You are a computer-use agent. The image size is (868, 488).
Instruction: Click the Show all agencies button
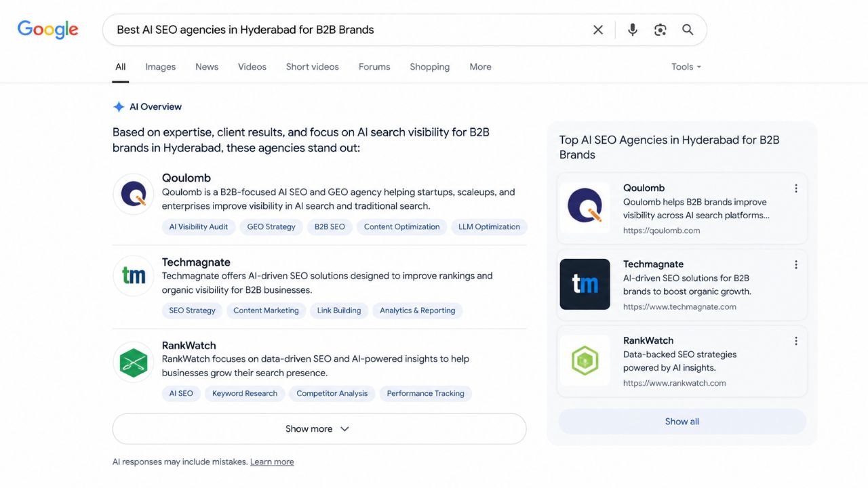[x=682, y=422]
